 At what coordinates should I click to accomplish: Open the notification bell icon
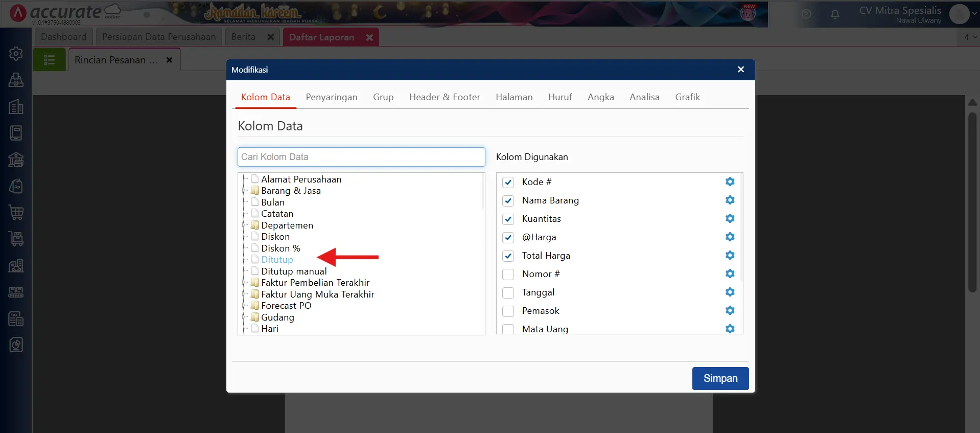click(x=835, y=14)
